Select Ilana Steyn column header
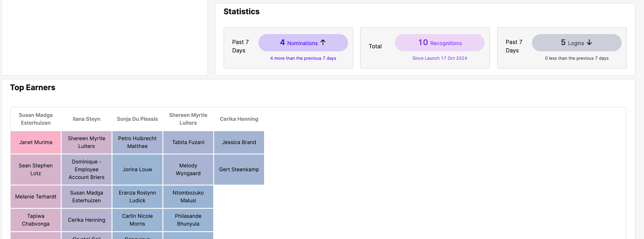 coord(87,119)
